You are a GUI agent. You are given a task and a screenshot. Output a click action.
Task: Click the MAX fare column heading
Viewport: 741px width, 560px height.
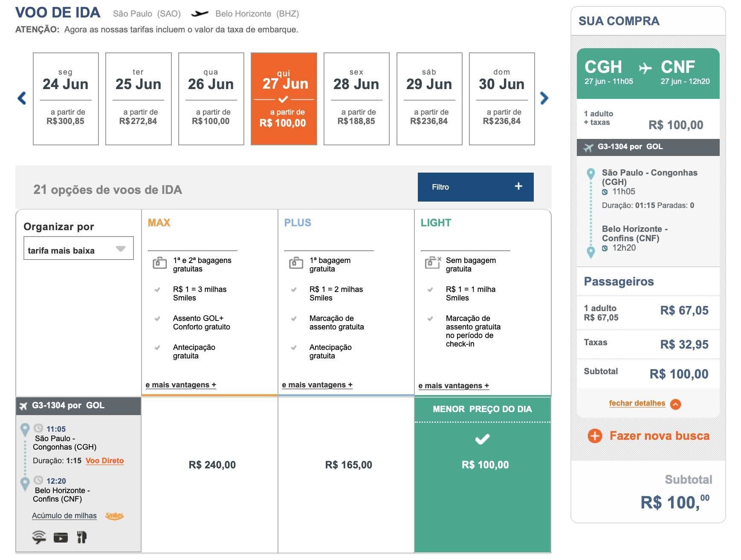pyautogui.click(x=159, y=223)
